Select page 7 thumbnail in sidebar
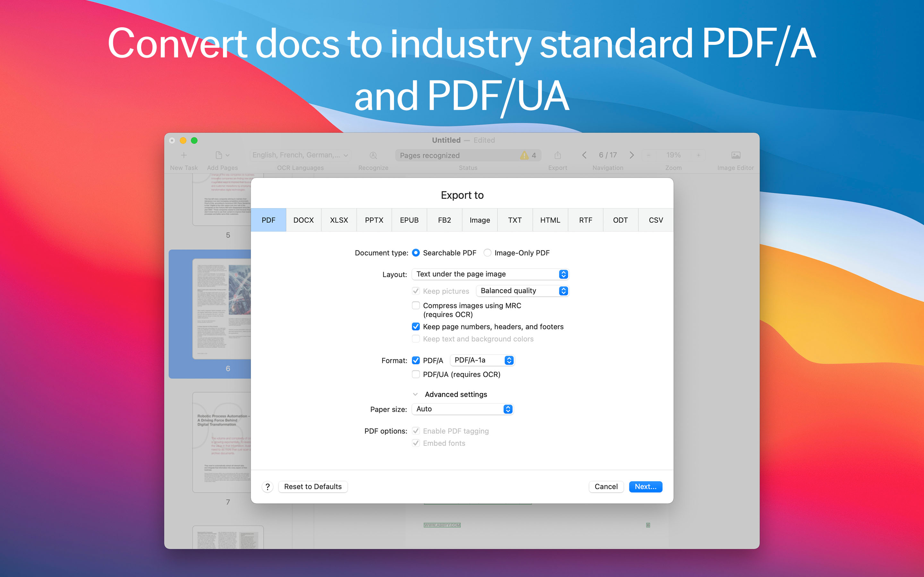This screenshot has width=924, height=577. [221, 443]
